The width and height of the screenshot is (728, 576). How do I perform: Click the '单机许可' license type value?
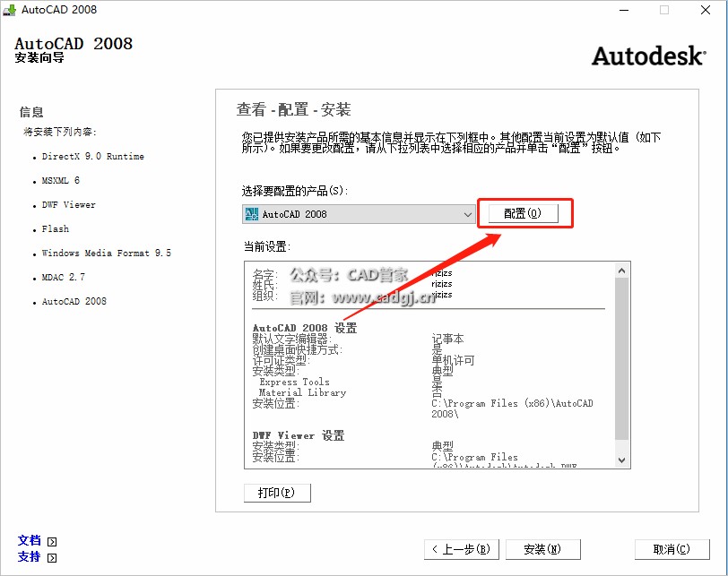[x=453, y=360]
